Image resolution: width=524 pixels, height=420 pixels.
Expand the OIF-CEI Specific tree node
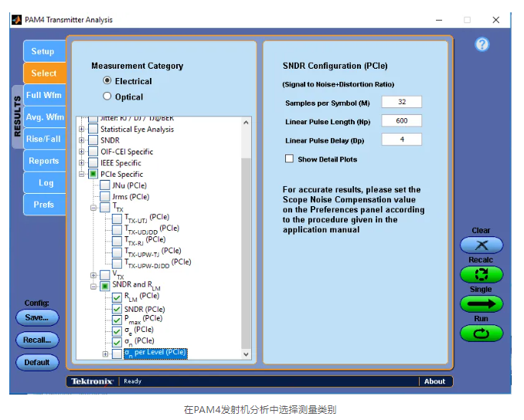pos(82,152)
